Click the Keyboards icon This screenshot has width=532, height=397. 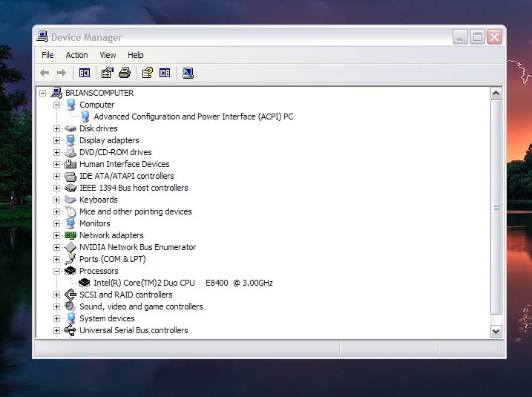click(70, 200)
